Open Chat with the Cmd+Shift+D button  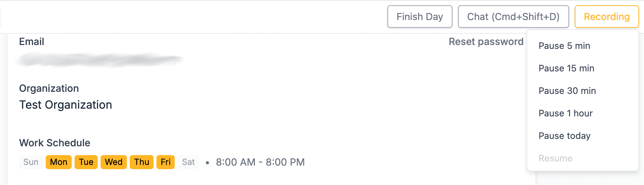(513, 17)
